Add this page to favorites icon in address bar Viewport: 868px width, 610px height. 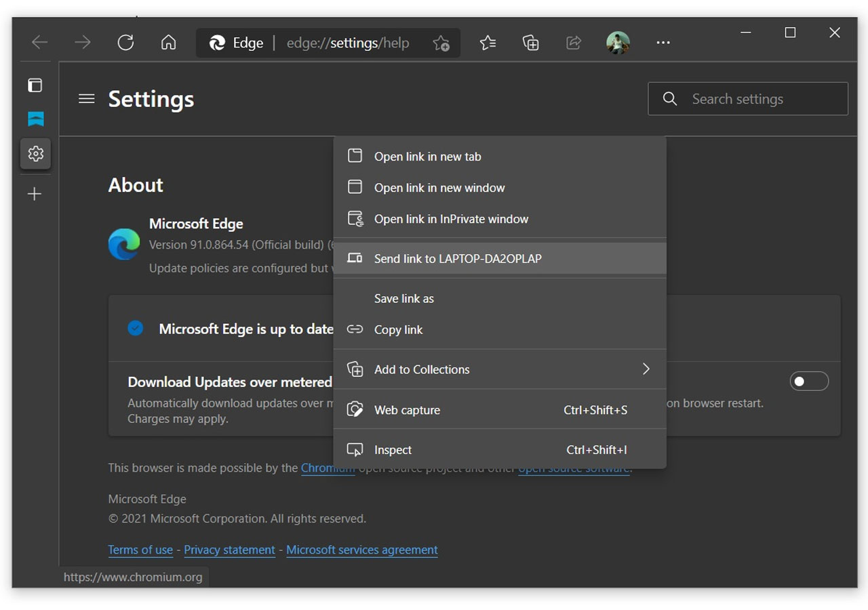[x=441, y=43]
